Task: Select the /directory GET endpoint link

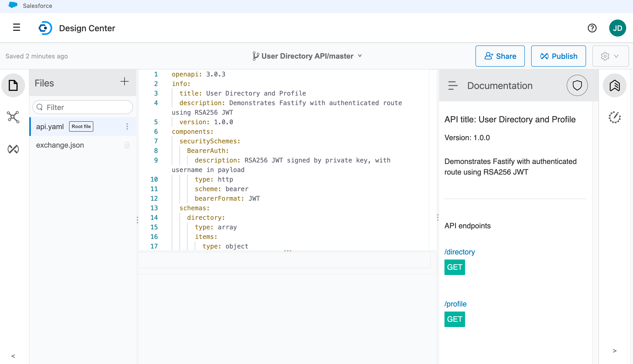Action: [x=460, y=252]
